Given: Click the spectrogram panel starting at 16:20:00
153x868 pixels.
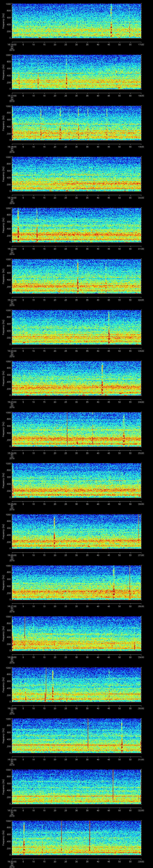Looking at the screenshot, I should [77, 225].
